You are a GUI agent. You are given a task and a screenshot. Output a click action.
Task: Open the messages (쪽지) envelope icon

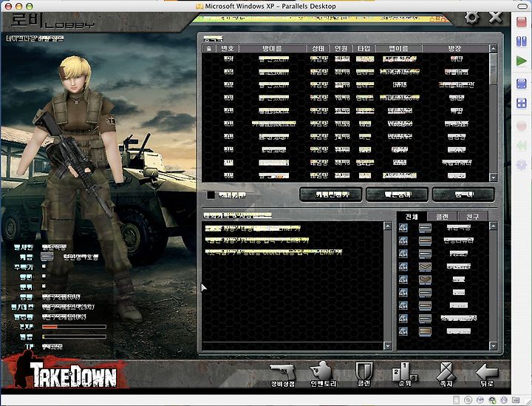click(445, 375)
